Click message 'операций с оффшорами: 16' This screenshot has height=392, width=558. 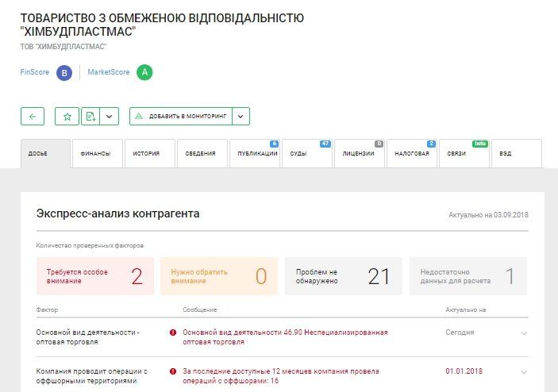(x=231, y=381)
